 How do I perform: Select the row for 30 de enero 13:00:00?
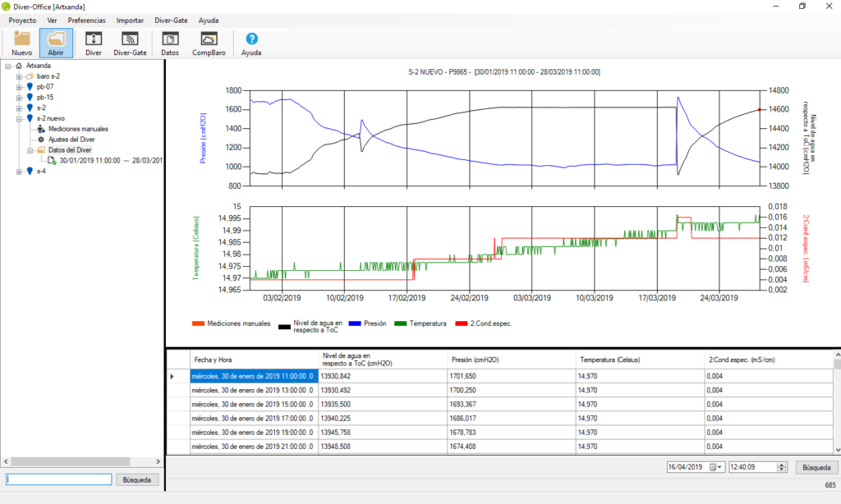pyautogui.click(x=500, y=391)
